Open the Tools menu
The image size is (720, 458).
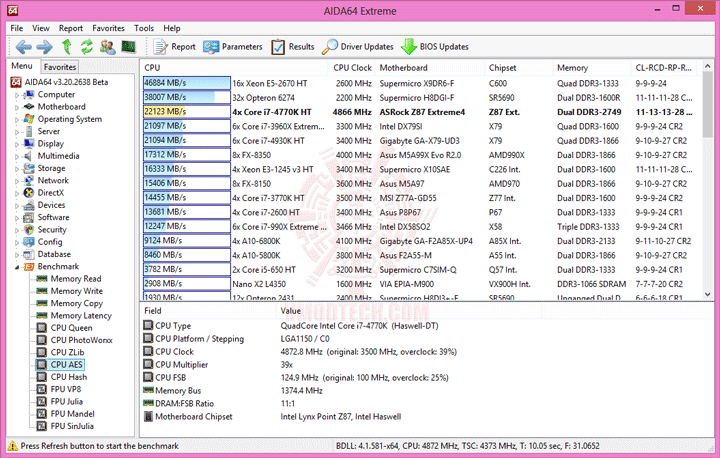[x=144, y=28]
